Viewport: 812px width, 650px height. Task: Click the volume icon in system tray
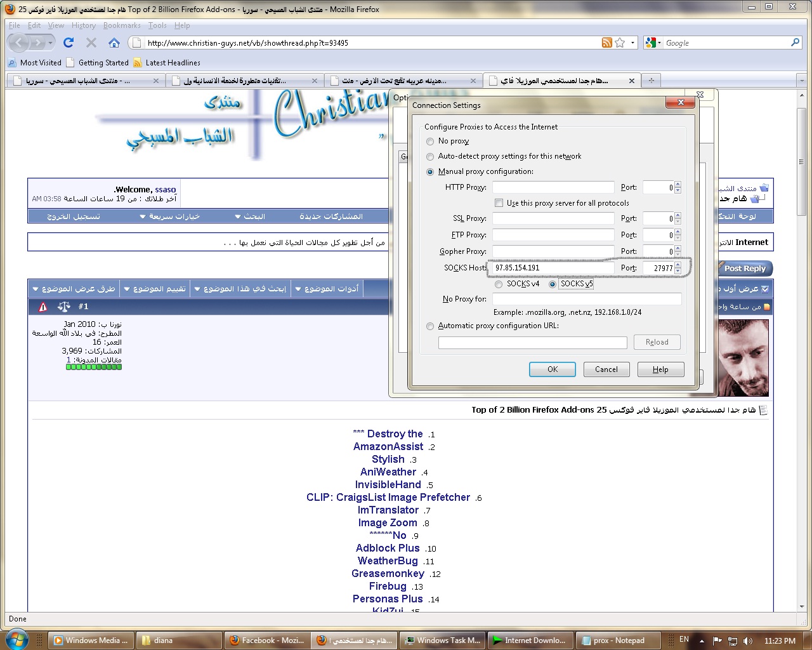pos(748,640)
